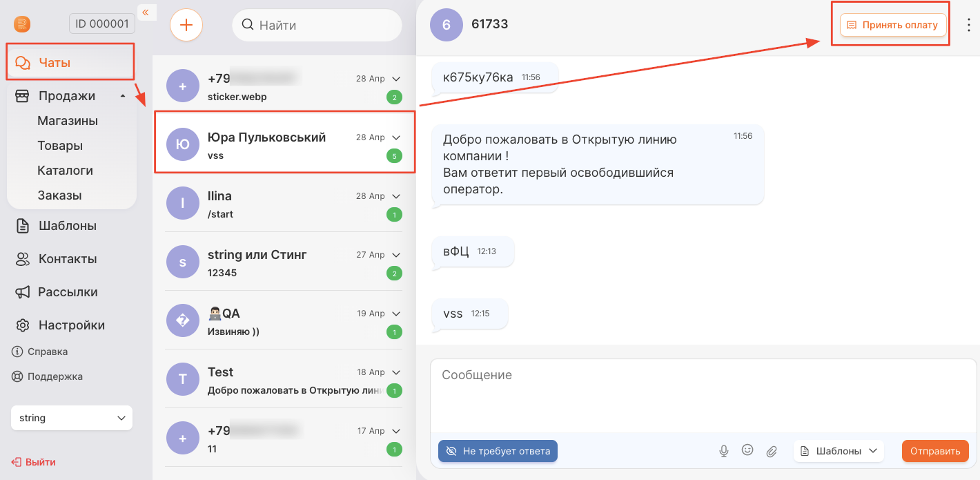Click the microphone voice message icon
The width and height of the screenshot is (980, 480).
[724, 451]
